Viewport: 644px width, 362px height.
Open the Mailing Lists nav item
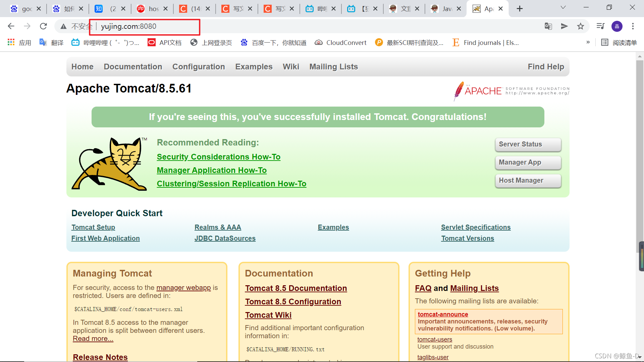coord(334,67)
